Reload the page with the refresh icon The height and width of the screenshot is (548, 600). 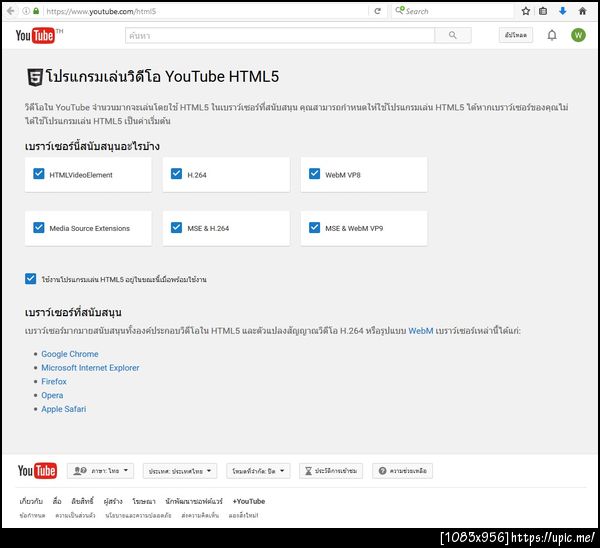(377, 11)
